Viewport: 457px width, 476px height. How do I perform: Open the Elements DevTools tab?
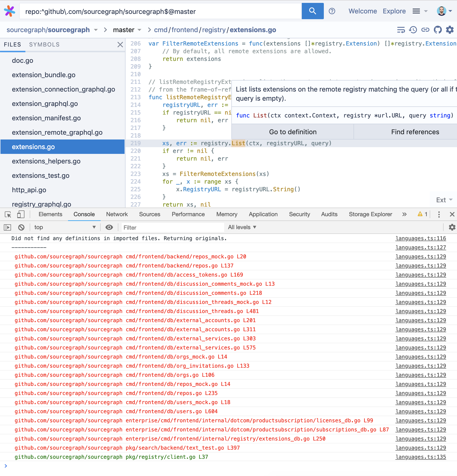pos(51,215)
